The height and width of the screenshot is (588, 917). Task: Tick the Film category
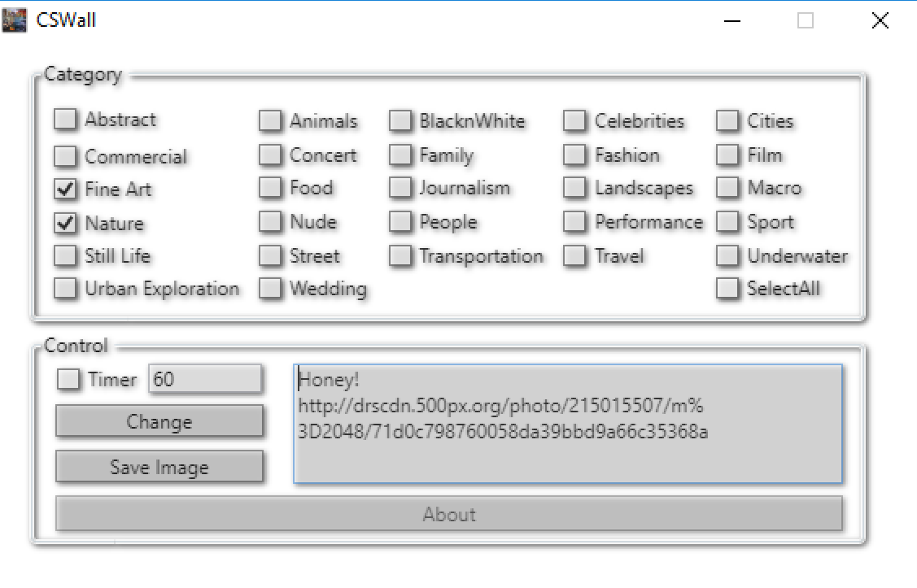point(727,155)
